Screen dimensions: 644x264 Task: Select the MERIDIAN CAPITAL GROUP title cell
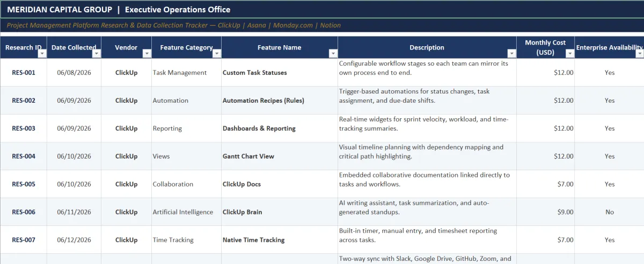pos(322,10)
